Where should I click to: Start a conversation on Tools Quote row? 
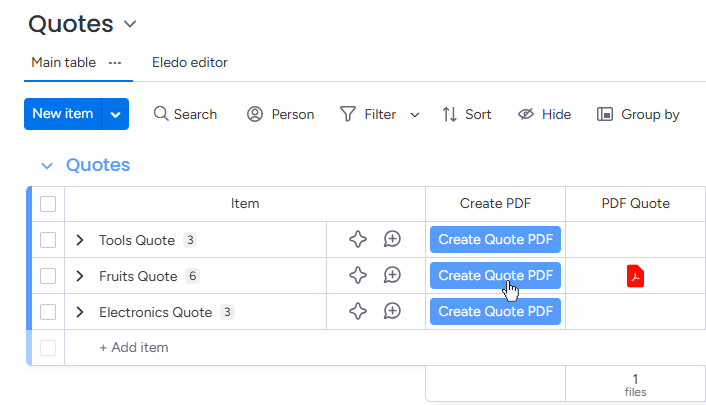(392, 239)
